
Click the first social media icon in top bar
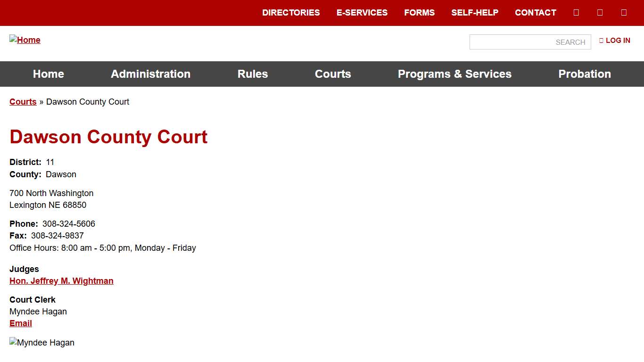[x=576, y=12]
